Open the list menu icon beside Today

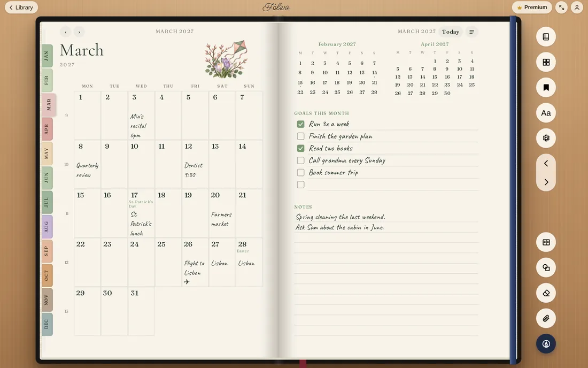point(472,32)
